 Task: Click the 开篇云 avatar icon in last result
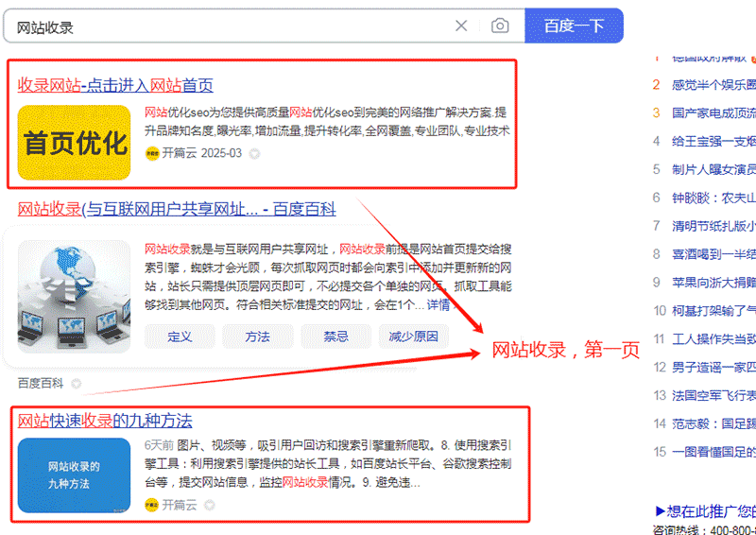(x=151, y=505)
